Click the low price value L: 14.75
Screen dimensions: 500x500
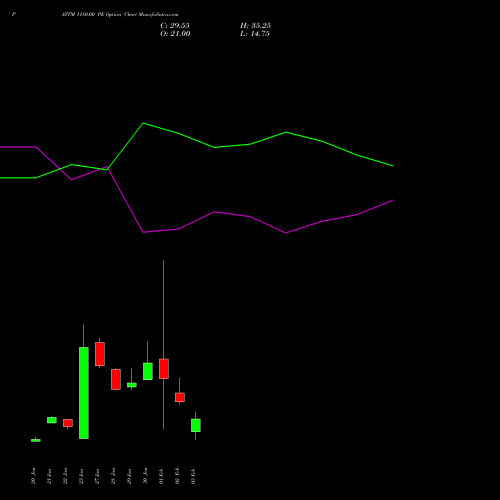tap(255, 34)
